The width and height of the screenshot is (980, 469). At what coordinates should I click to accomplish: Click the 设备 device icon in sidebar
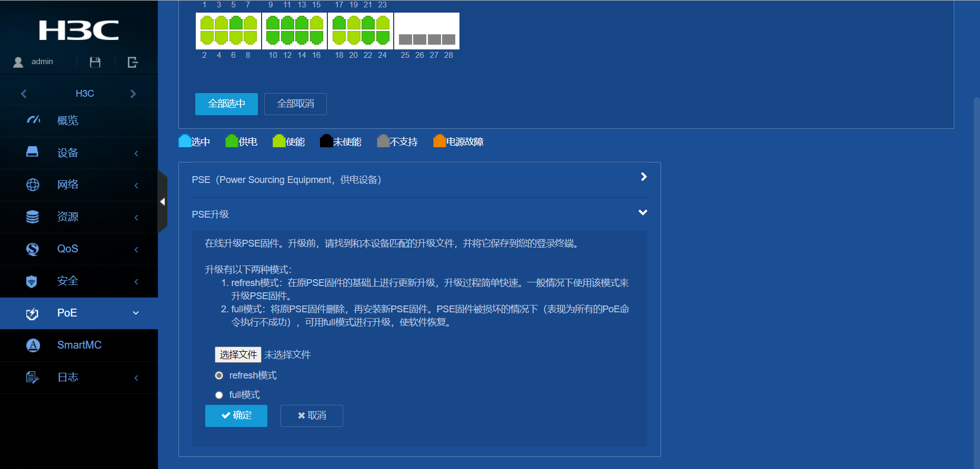click(32, 152)
